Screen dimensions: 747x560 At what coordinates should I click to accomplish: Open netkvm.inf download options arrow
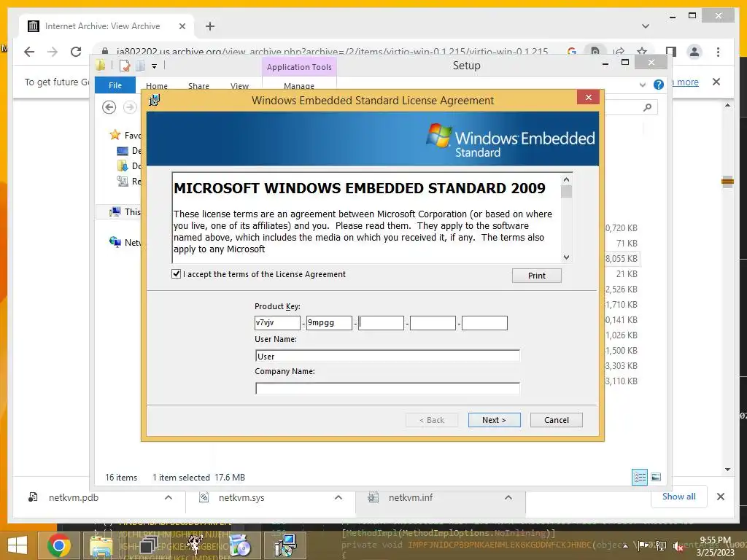[508, 497]
